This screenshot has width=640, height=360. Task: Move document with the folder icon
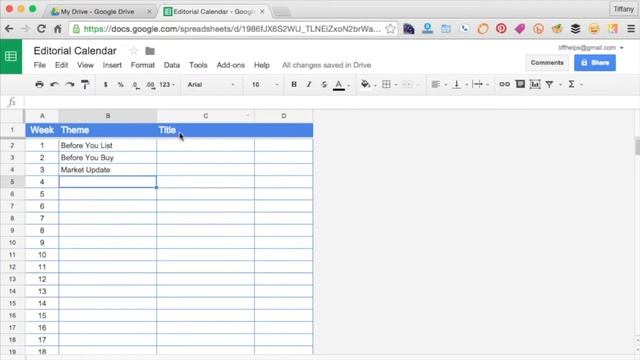[150, 51]
